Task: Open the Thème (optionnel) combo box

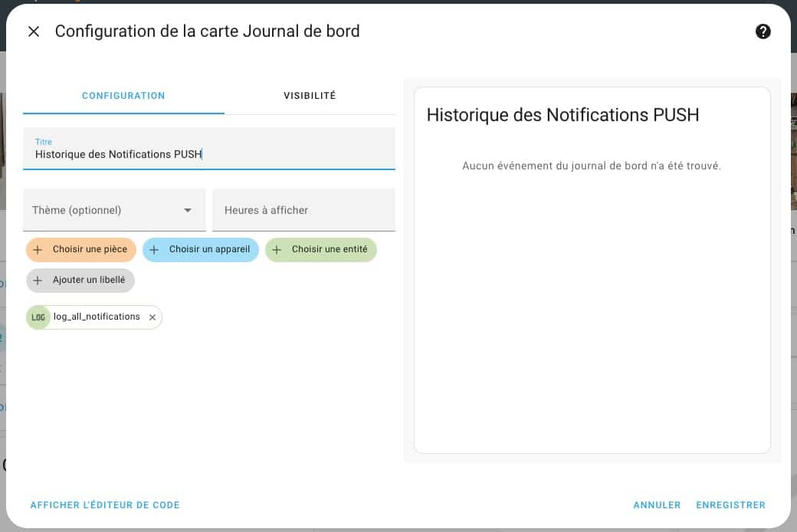Action: coord(107,210)
